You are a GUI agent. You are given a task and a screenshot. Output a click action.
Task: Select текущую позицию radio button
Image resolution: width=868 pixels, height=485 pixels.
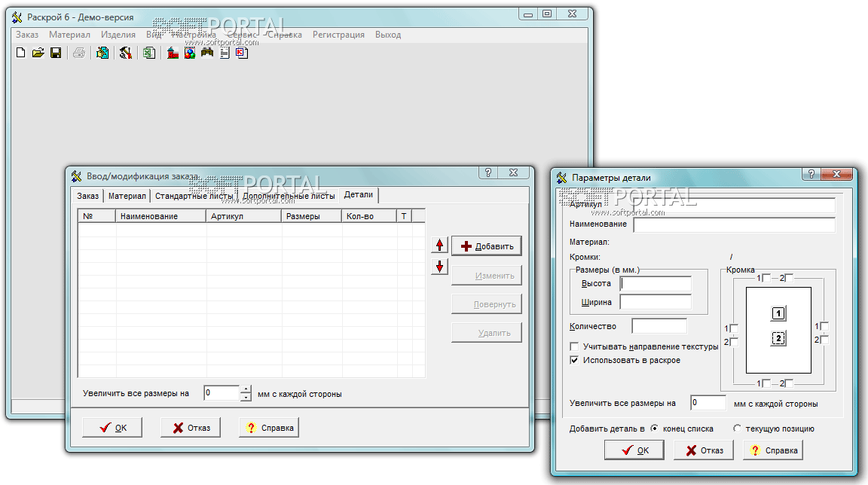click(737, 428)
